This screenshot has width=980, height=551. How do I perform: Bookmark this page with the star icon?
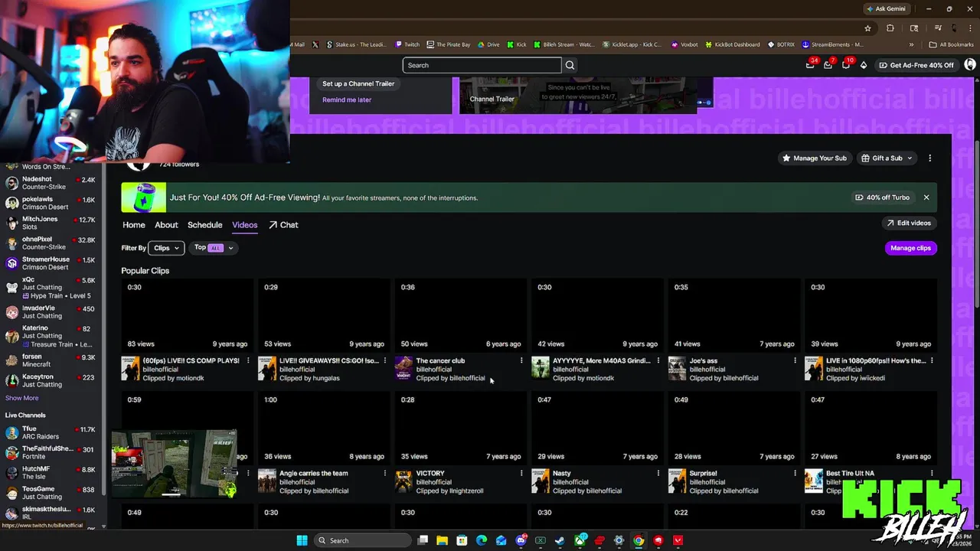point(867,28)
